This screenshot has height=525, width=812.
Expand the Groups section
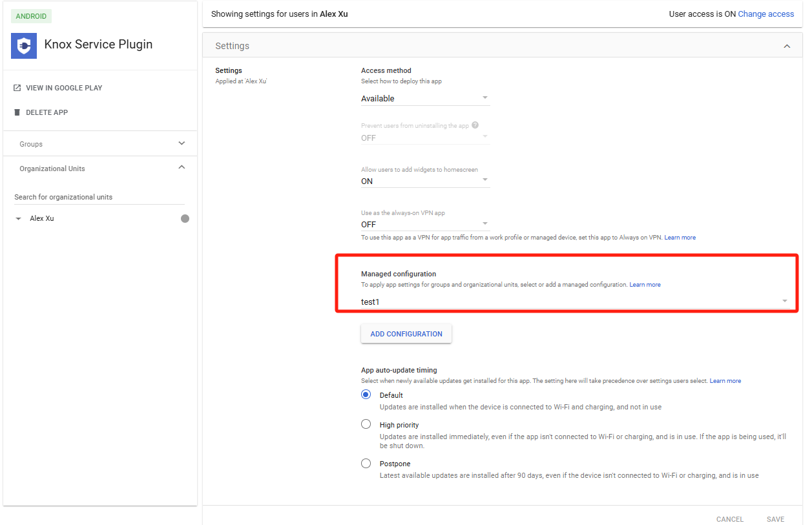100,143
